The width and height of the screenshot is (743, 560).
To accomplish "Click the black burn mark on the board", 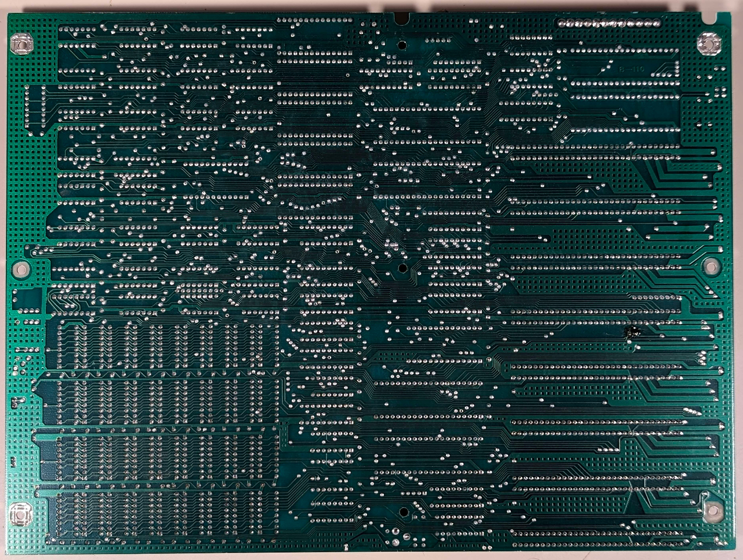I will [x=633, y=332].
